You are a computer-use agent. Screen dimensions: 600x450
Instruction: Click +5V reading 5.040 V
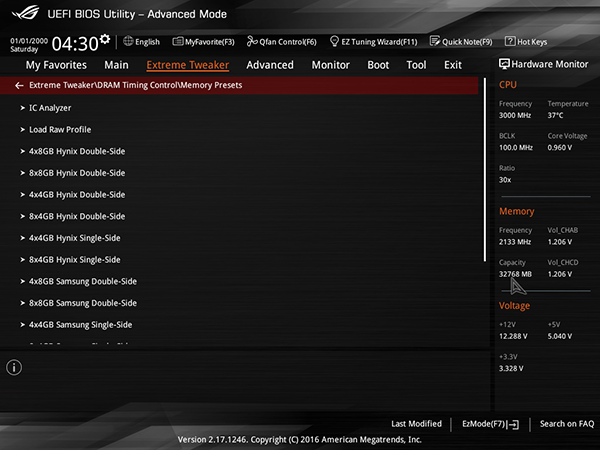click(559, 336)
